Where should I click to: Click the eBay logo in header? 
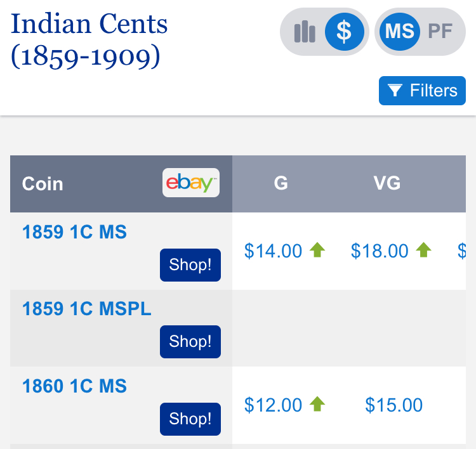click(191, 183)
